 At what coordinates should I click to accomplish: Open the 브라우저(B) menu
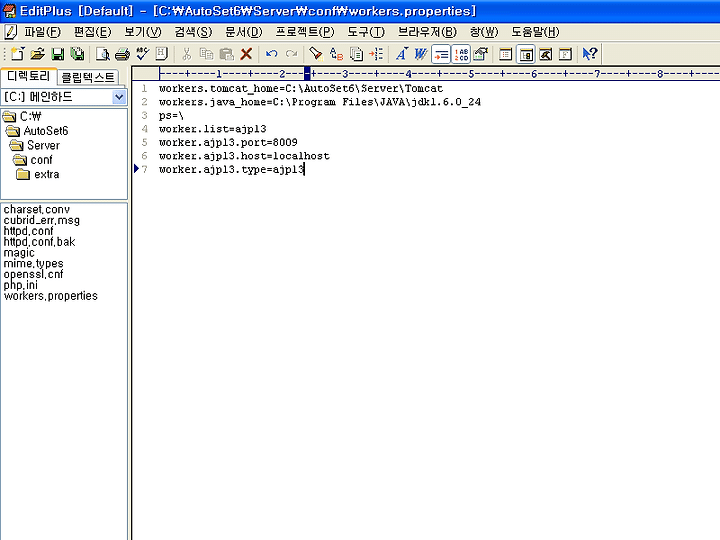click(x=428, y=32)
